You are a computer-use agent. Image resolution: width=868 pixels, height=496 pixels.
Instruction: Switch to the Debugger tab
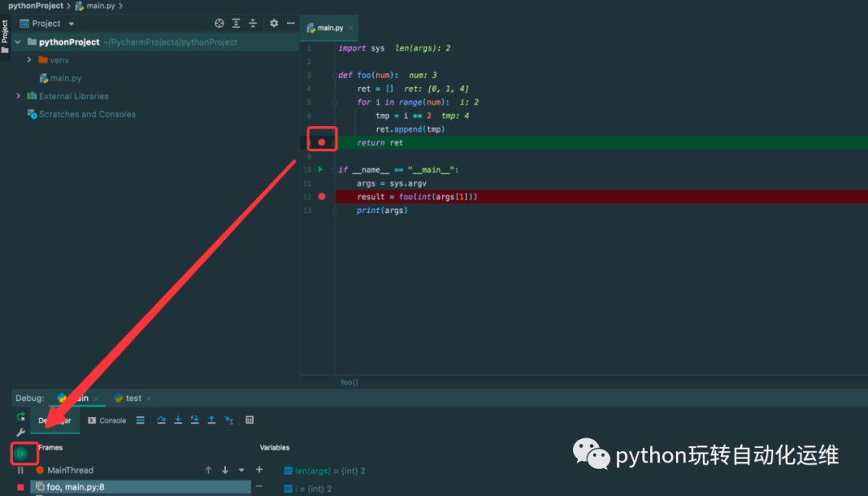pyautogui.click(x=55, y=420)
